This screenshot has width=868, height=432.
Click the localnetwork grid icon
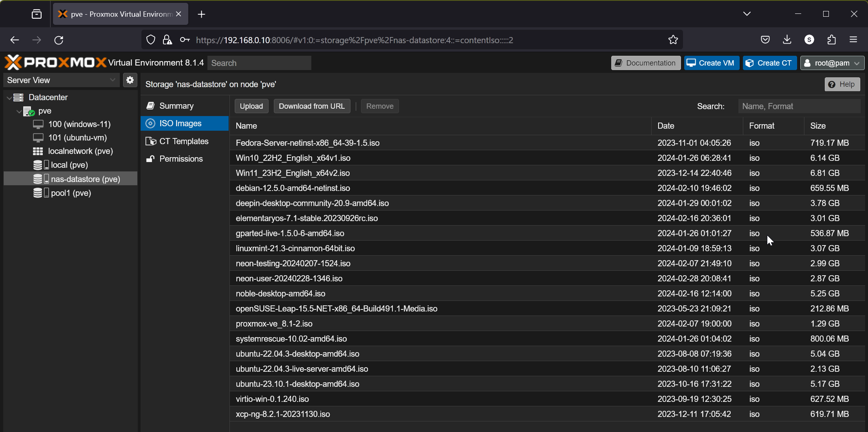38,151
